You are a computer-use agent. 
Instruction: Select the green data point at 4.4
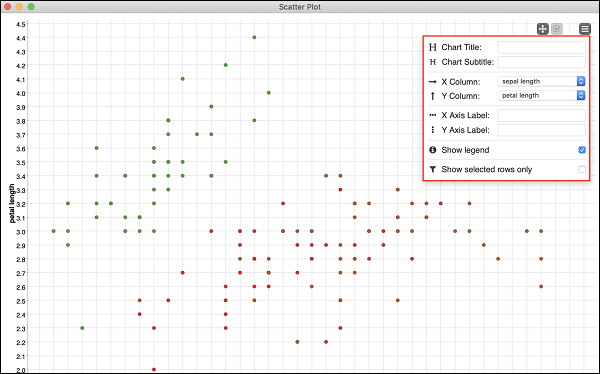(254, 38)
